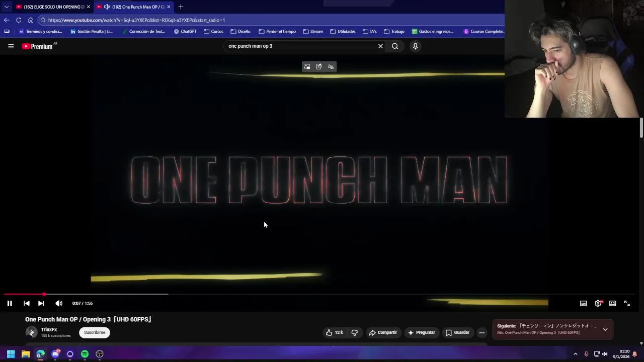Click the search magnifier button
This screenshot has height=362, width=644.
(x=395, y=46)
